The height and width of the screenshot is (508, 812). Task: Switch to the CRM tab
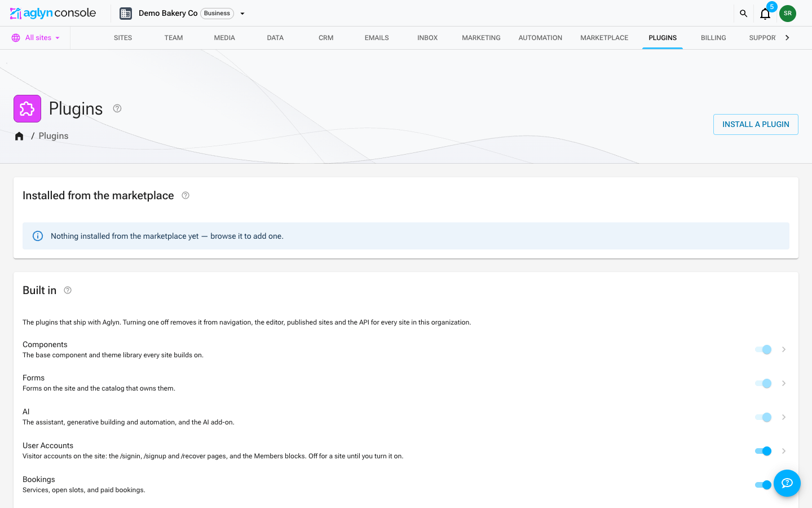pos(326,38)
